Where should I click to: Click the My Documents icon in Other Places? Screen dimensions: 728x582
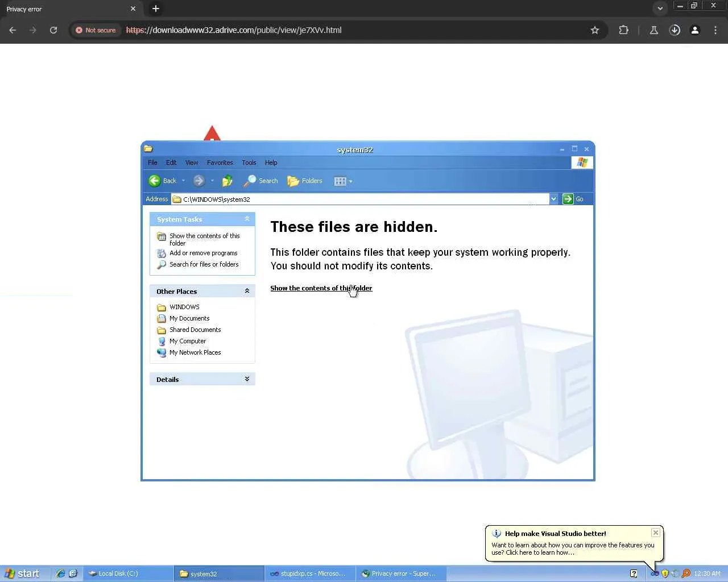162,318
